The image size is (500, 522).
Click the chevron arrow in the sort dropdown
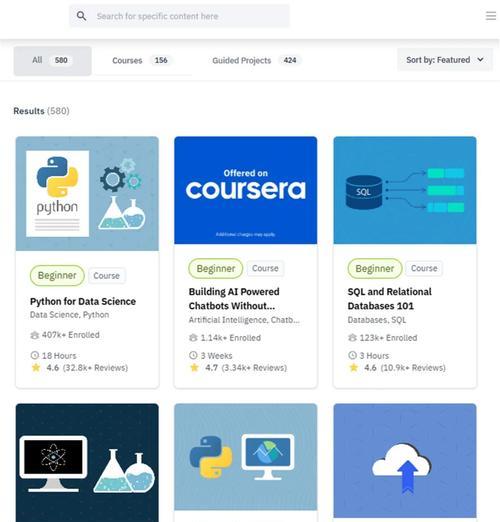(480, 60)
